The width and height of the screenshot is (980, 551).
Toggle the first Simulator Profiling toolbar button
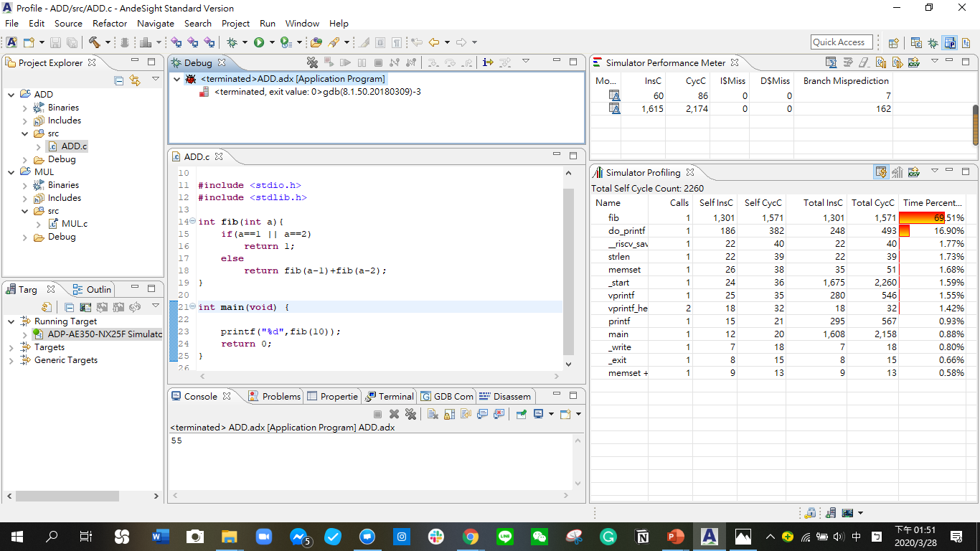point(880,173)
